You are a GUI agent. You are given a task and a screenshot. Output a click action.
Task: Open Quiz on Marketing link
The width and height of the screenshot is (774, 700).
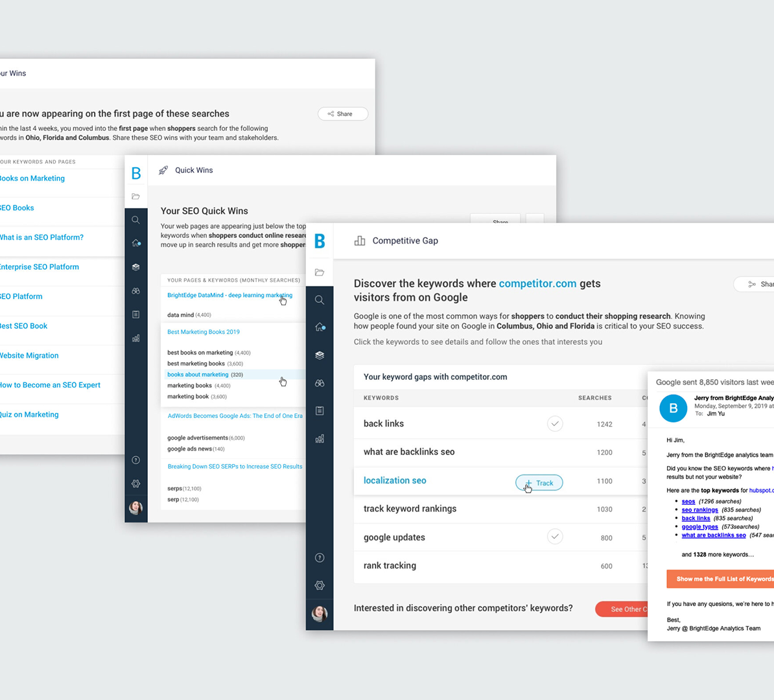[x=29, y=415]
